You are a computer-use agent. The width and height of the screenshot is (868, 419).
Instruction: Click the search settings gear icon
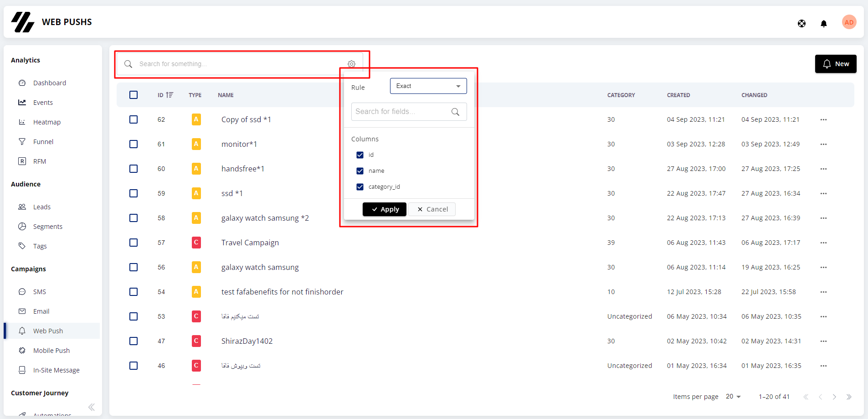(x=351, y=64)
